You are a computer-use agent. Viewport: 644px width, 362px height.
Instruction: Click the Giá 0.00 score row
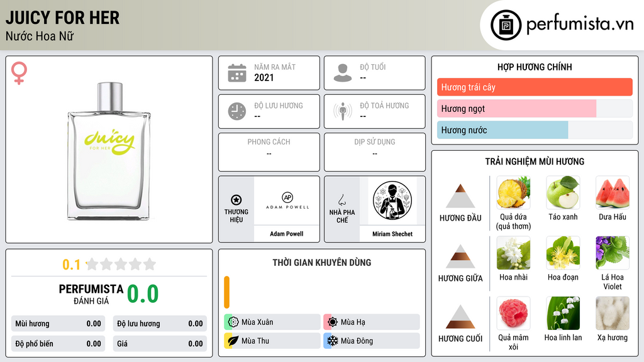160,344
